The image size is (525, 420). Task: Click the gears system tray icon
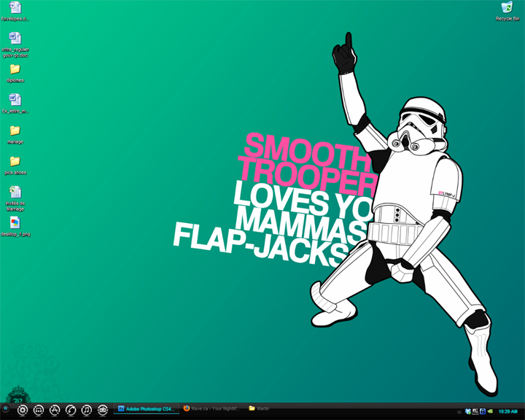pos(475,411)
